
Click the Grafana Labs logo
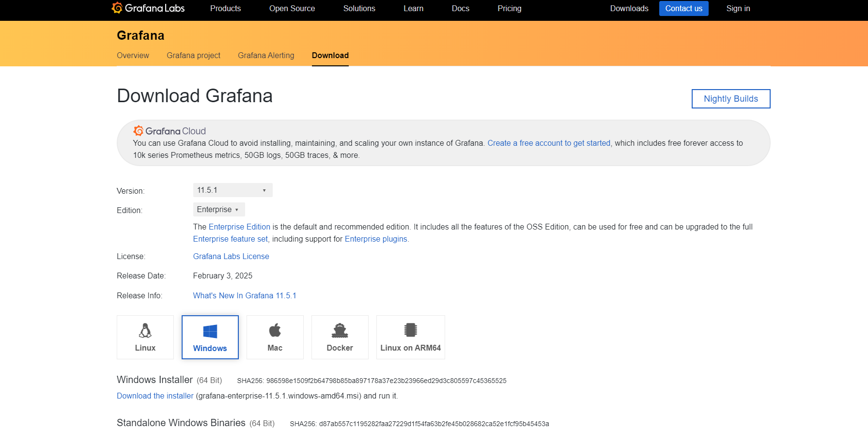click(148, 8)
